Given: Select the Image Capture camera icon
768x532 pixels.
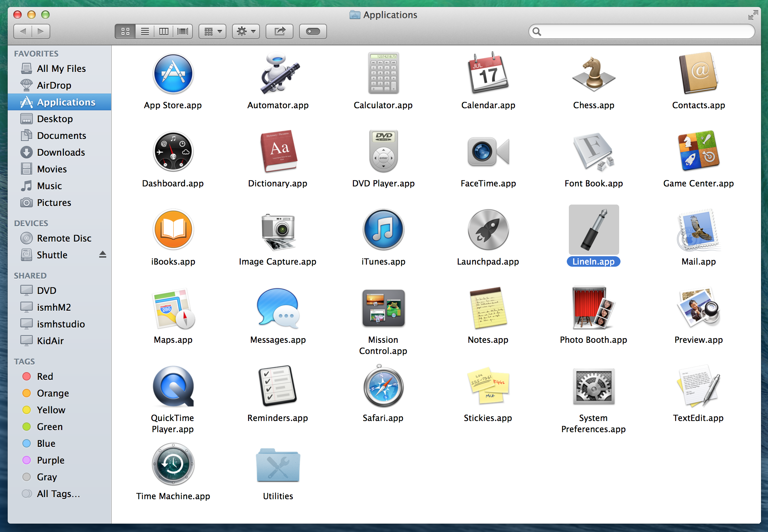Looking at the screenshot, I should (278, 232).
